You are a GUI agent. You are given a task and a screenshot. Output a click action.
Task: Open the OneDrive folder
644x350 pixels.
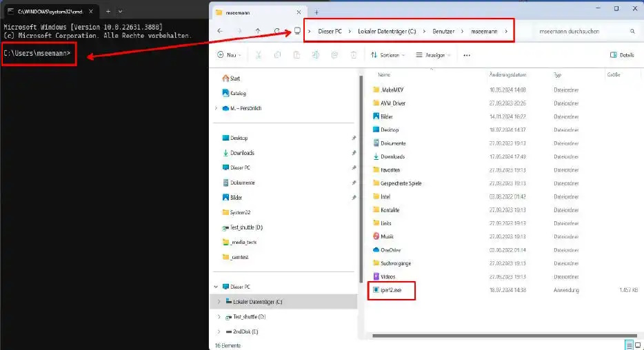390,249
